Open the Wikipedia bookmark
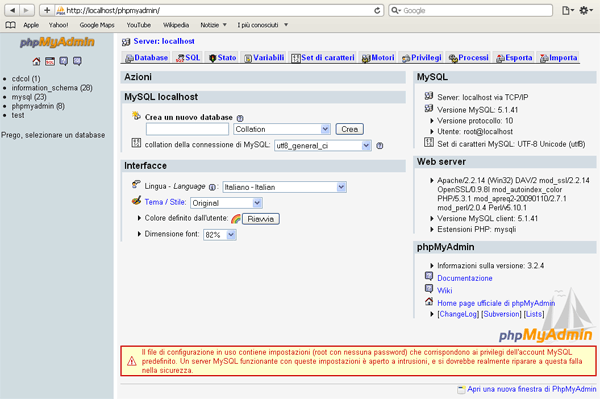The image size is (600, 399). point(176,25)
